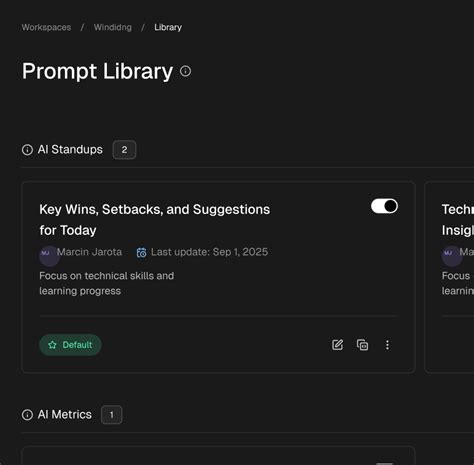Click the AI Standups section heading
The width and height of the screenshot is (474, 465).
coord(70,150)
